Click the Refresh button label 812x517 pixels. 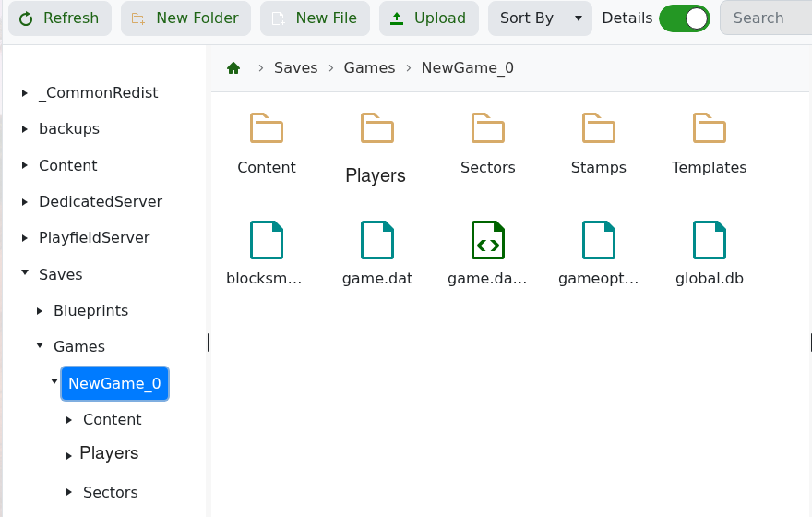[x=71, y=18]
